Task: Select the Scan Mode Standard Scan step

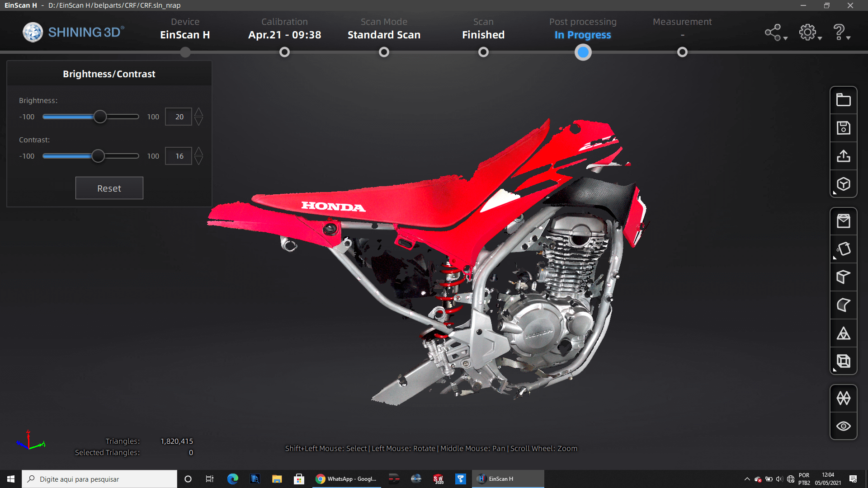Action: tap(384, 29)
